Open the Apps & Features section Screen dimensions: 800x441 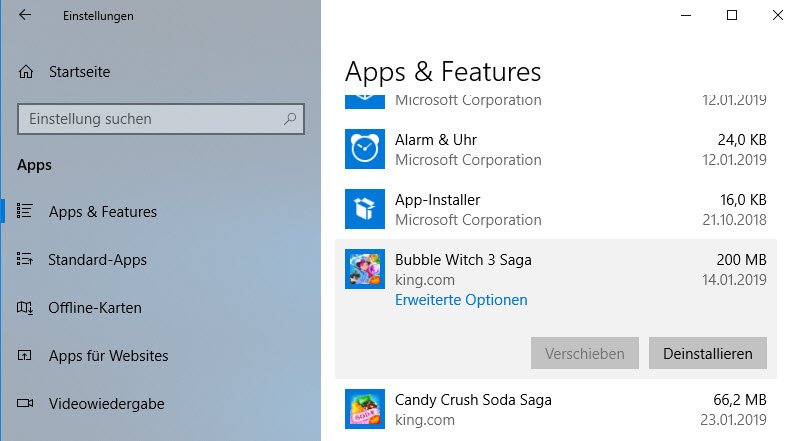[102, 212]
